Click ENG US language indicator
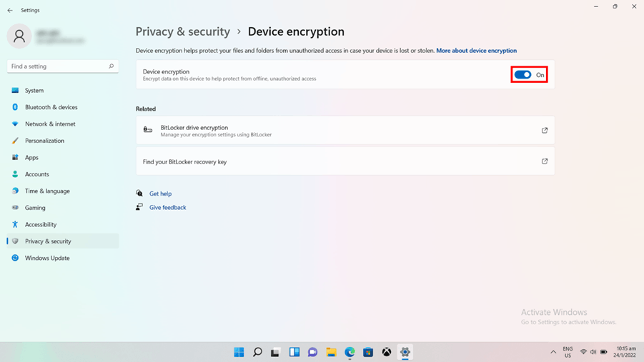The height and width of the screenshot is (362, 644). point(568,352)
